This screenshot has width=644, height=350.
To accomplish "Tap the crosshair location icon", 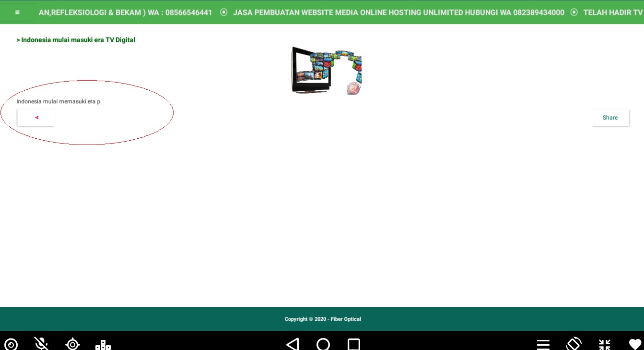I will click(72, 344).
